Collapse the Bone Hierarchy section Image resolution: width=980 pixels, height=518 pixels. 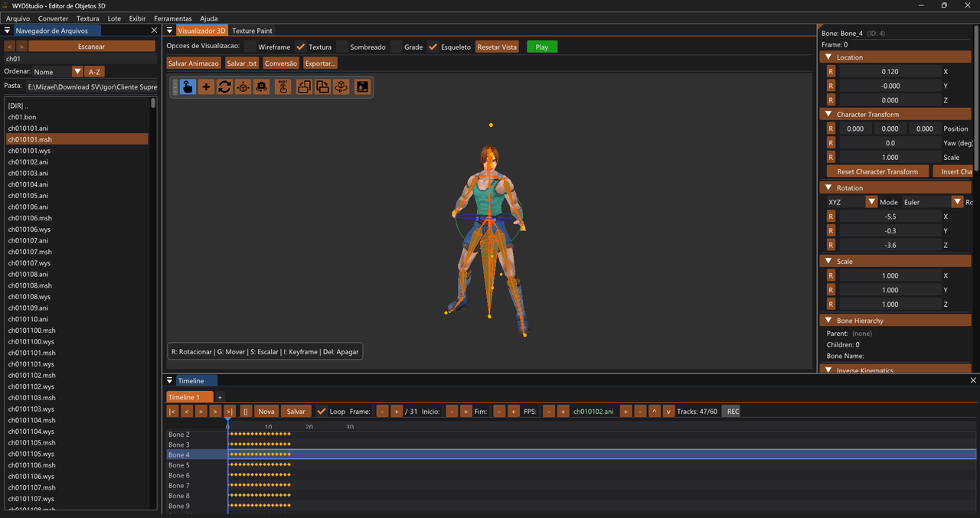tap(828, 321)
